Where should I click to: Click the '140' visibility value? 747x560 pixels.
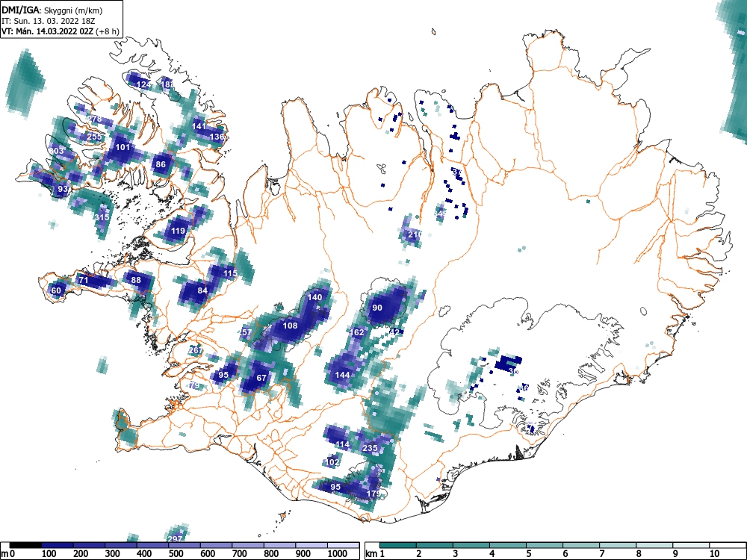point(314,297)
